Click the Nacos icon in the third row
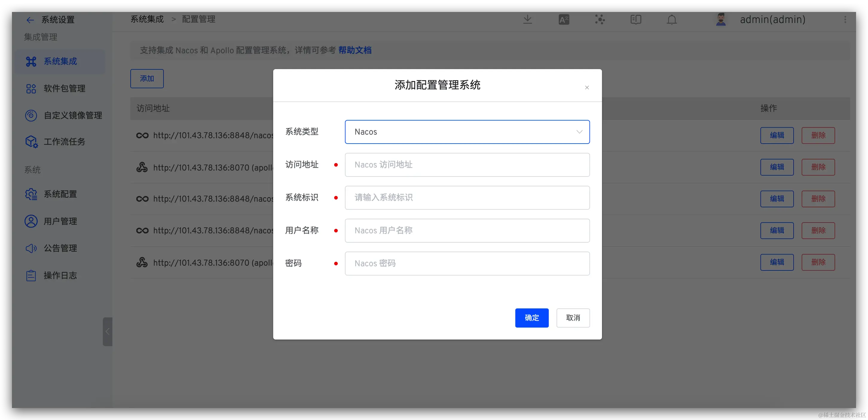Screen dimensions: 868x420 tap(142, 199)
